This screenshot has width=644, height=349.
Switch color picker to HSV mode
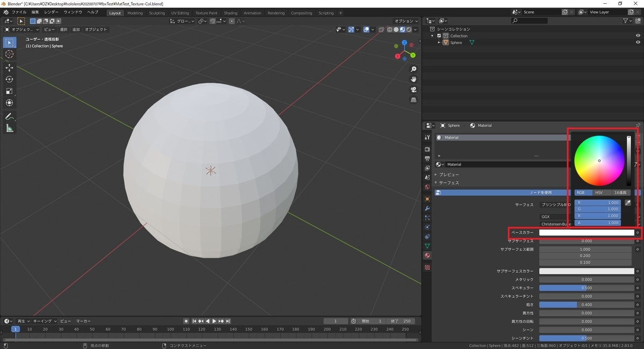click(602, 192)
